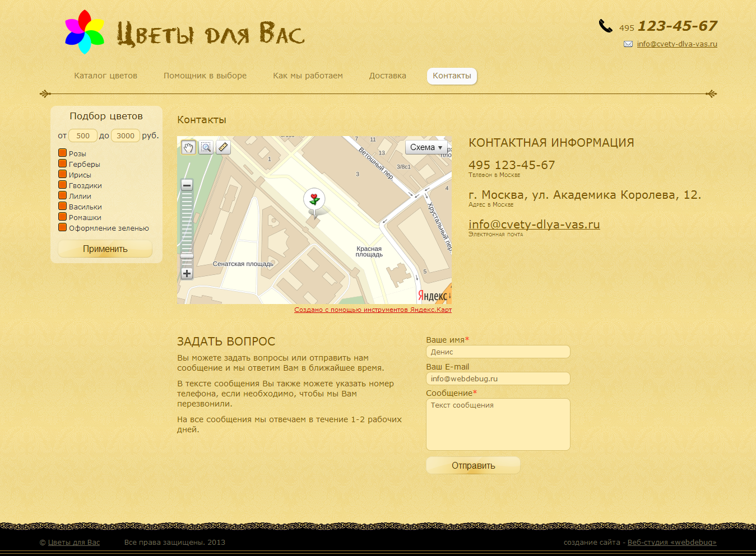Select the magnifier zoom-area map tool

click(x=206, y=147)
